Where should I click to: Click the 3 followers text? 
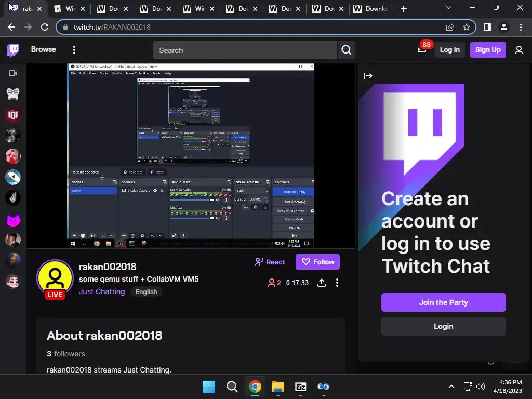pyautogui.click(x=66, y=353)
